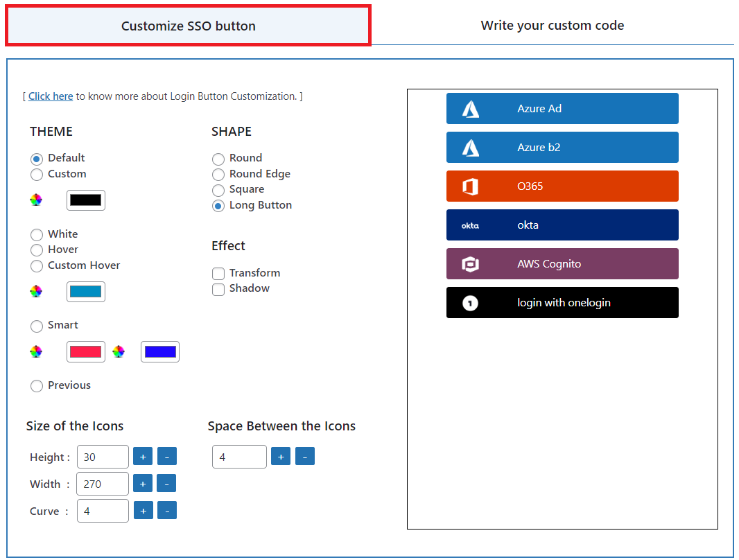This screenshot has width=739, height=560.
Task: Select the Custom theme radio button
Action: pyautogui.click(x=36, y=175)
